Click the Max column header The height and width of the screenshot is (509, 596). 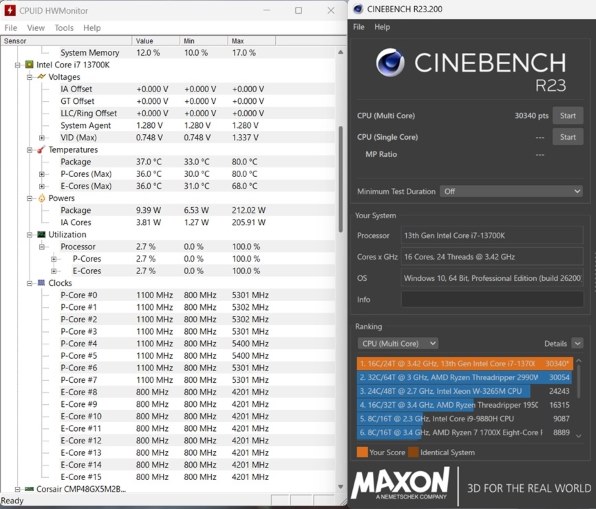pyautogui.click(x=251, y=41)
